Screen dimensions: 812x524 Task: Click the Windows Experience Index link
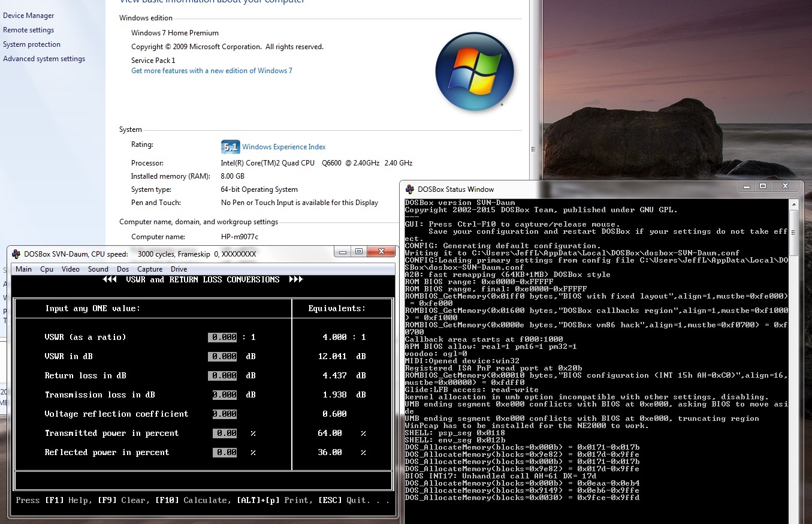click(x=283, y=147)
